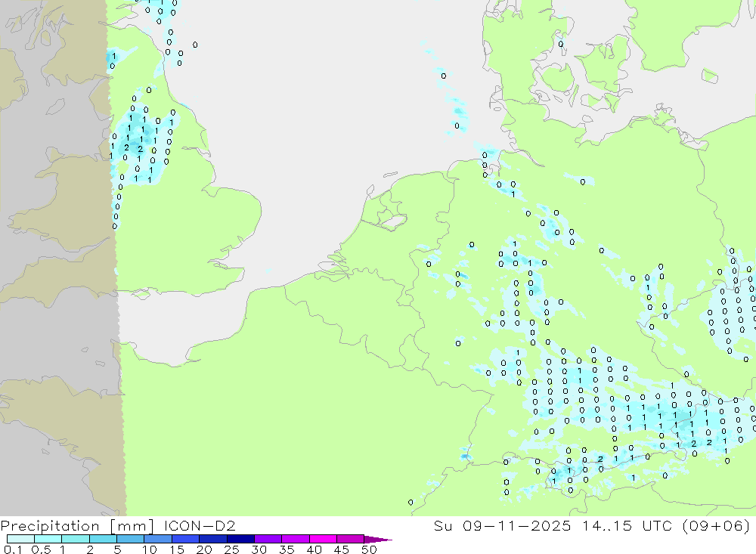
Task: Select the 'UTC' label
Action: click(x=657, y=525)
